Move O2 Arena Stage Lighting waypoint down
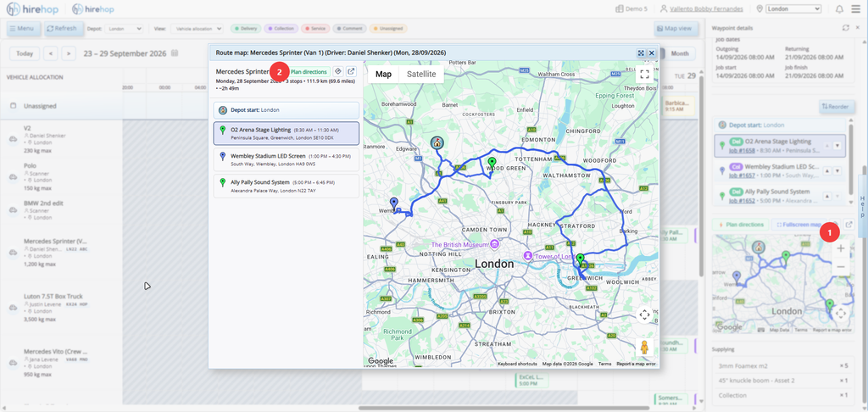The width and height of the screenshot is (868, 412). pos(837,146)
